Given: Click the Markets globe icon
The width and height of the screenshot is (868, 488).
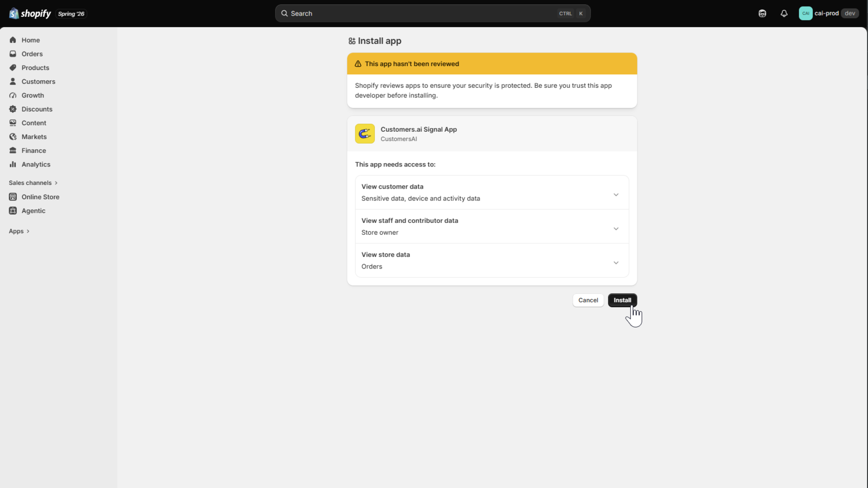Looking at the screenshot, I should [x=13, y=137].
